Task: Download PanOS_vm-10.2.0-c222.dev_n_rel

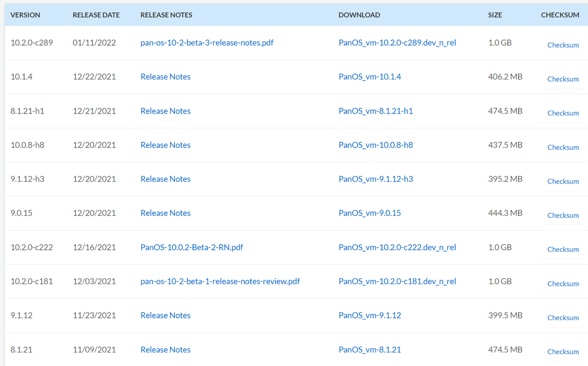Action: click(397, 248)
